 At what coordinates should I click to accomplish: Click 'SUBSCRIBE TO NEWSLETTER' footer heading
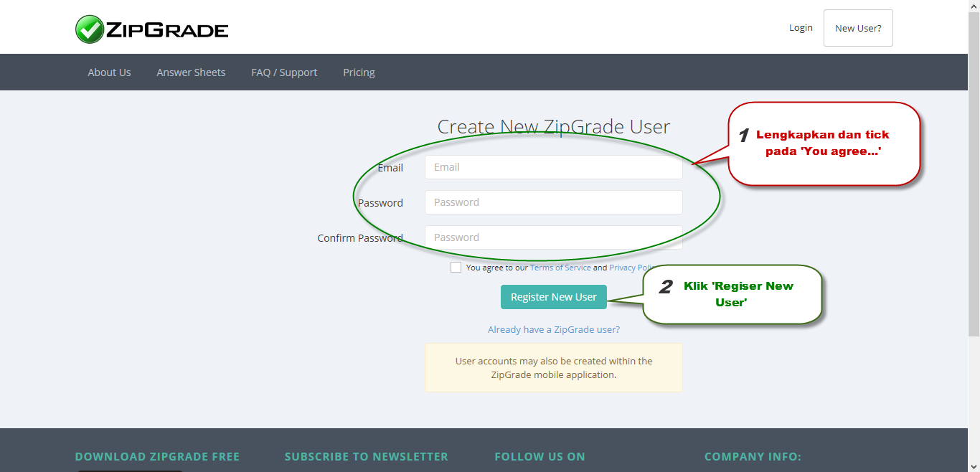(366, 457)
